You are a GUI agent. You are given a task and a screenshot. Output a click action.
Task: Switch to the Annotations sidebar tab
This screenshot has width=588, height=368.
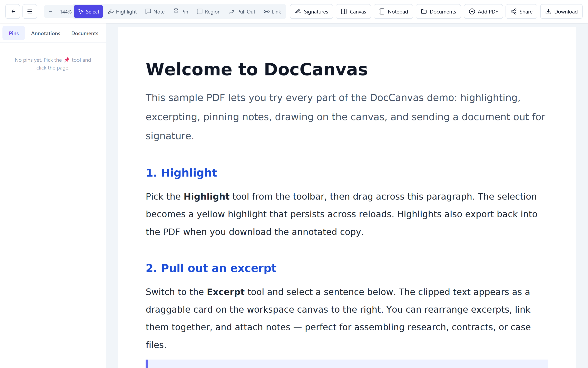point(46,33)
